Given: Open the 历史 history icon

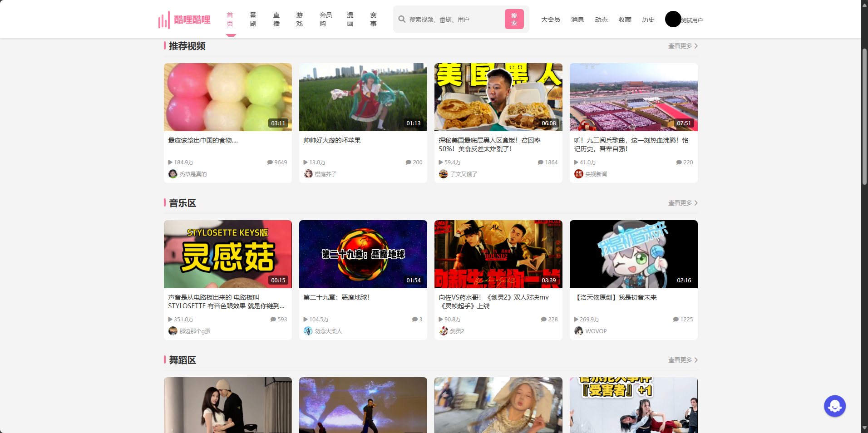Looking at the screenshot, I should (x=648, y=19).
